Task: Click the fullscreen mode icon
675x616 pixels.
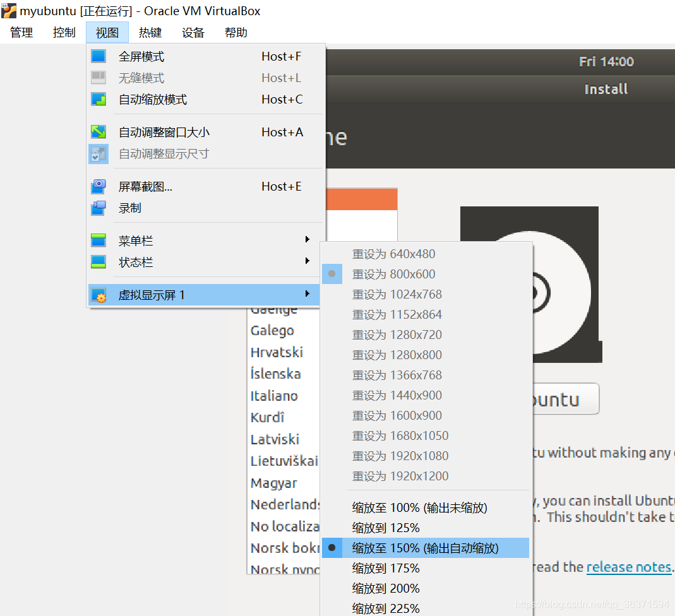Action: [99, 56]
